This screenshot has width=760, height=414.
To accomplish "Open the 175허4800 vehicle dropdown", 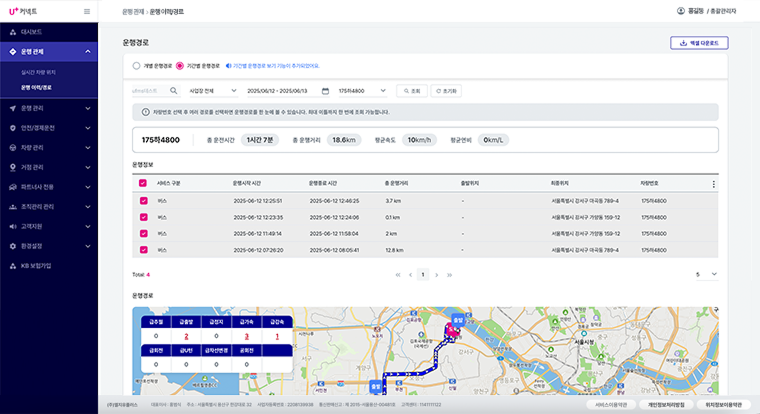I will [362, 91].
